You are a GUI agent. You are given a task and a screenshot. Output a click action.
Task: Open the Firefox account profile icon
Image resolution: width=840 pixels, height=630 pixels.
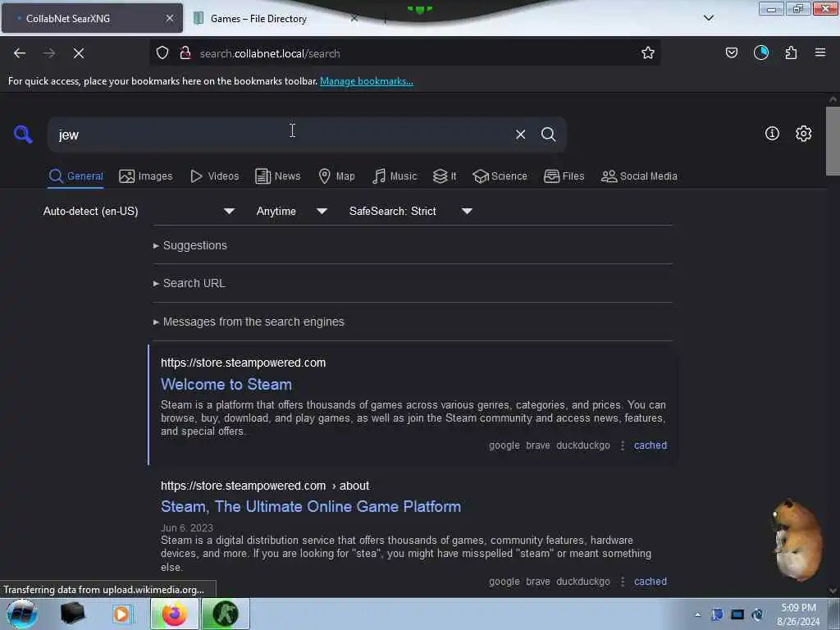click(x=760, y=52)
